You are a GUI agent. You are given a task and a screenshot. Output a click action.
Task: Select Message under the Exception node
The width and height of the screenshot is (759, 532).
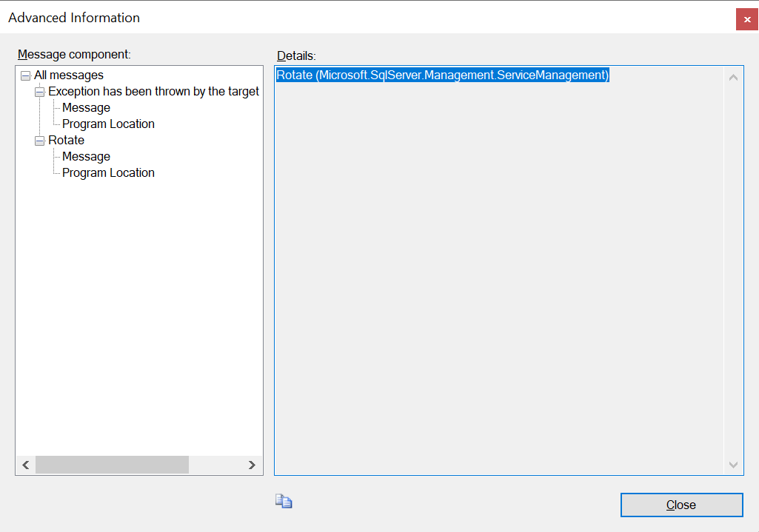pyautogui.click(x=86, y=107)
